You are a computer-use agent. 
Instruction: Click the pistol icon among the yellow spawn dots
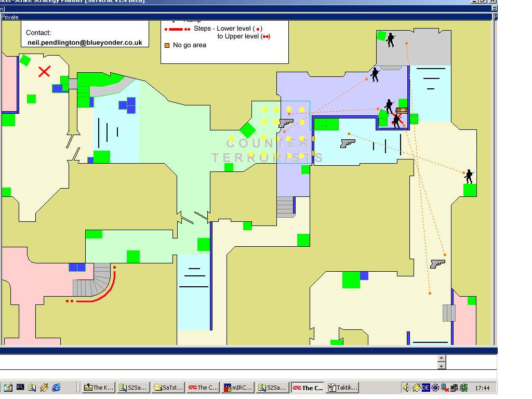pyautogui.click(x=286, y=123)
